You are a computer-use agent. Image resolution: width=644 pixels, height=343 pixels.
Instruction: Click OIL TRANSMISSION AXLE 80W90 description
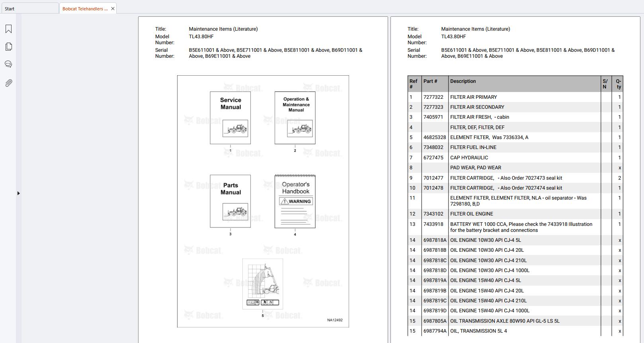pyautogui.click(x=505, y=321)
